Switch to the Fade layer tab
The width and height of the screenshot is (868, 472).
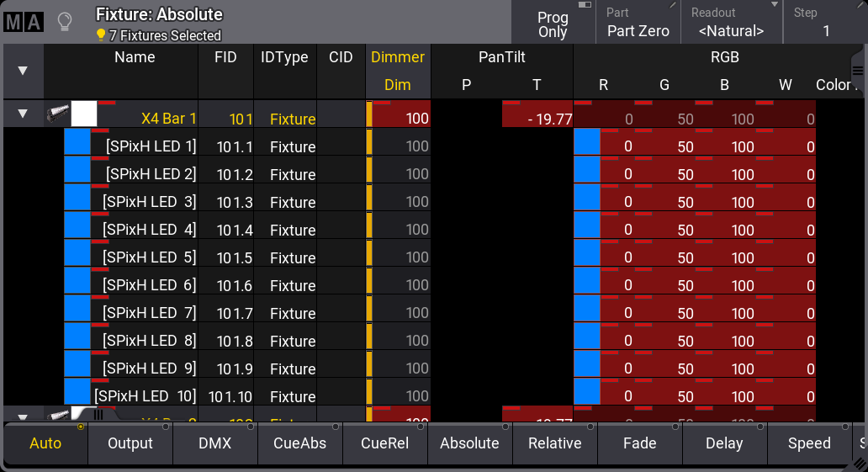pos(640,443)
